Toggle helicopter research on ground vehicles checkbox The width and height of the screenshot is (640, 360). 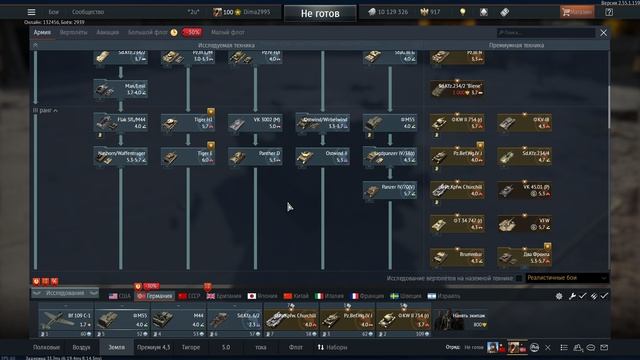519,278
